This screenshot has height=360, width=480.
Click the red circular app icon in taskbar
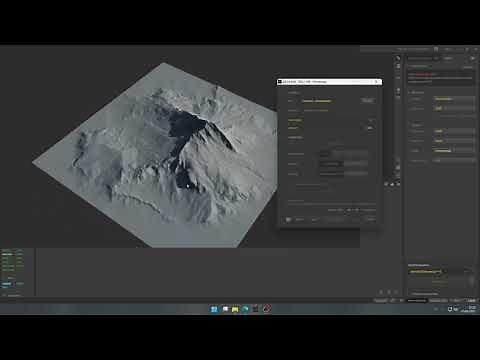(x=267, y=309)
